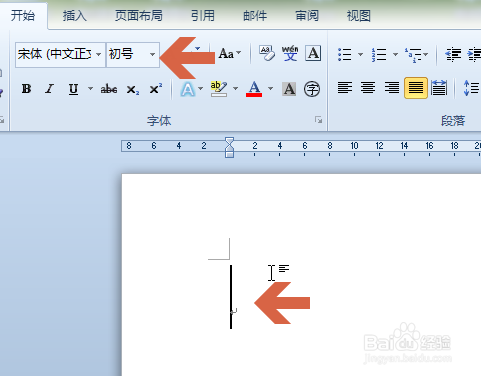Viewport: 481px width, 376px height.
Task: Decrease paragraph indent
Action: [x=453, y=54]
